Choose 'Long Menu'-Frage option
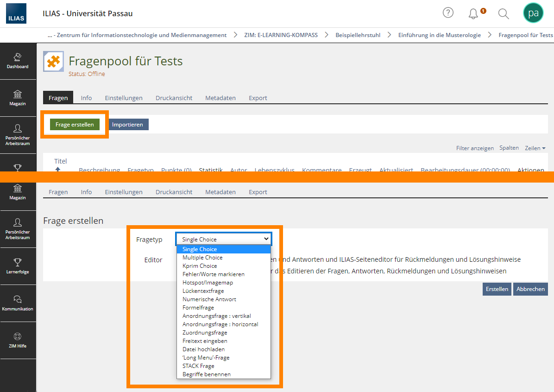The image size is (554, 392). (224, 358)
